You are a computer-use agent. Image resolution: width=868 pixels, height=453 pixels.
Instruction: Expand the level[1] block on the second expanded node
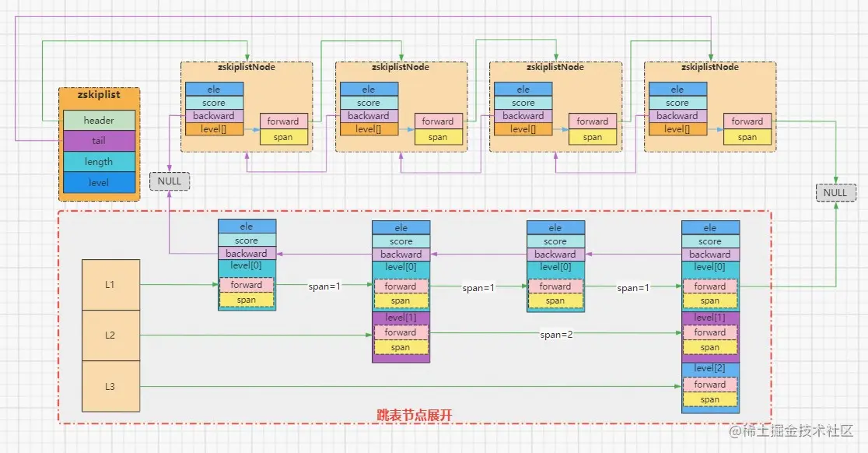400,318
